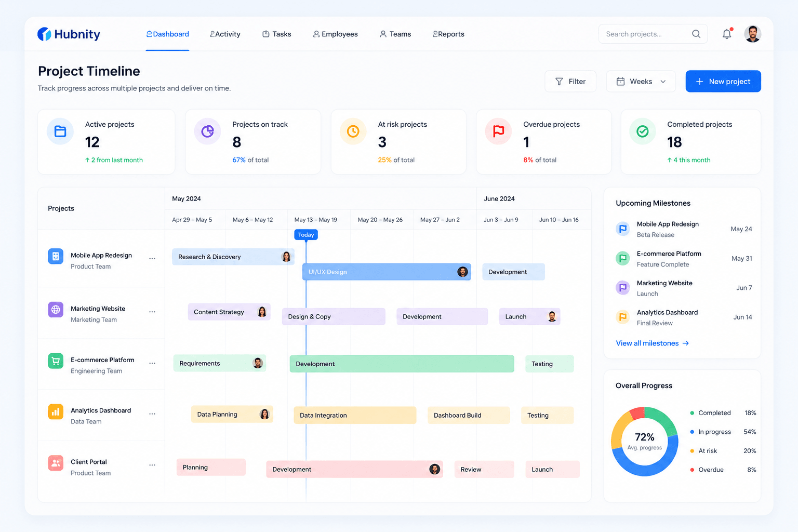Click the In progress legend entry
The width and height of the screenshot is (798, 532).
(723, 432)
